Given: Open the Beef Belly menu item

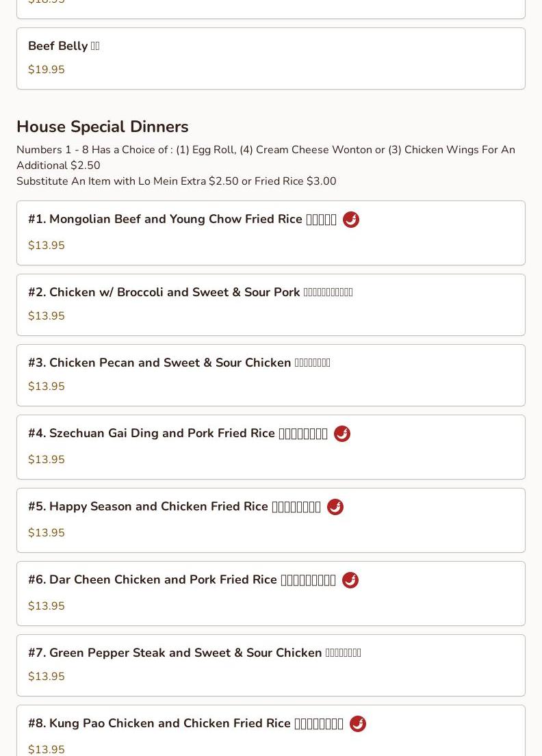Looking at the screenshot, I should pos(270,58).
